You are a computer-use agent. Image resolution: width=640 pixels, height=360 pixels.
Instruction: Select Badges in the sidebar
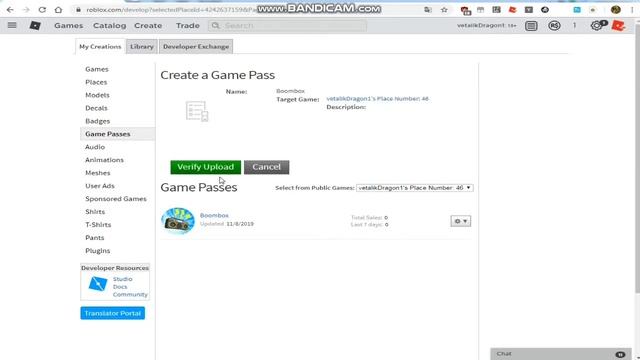pos(98,121)
